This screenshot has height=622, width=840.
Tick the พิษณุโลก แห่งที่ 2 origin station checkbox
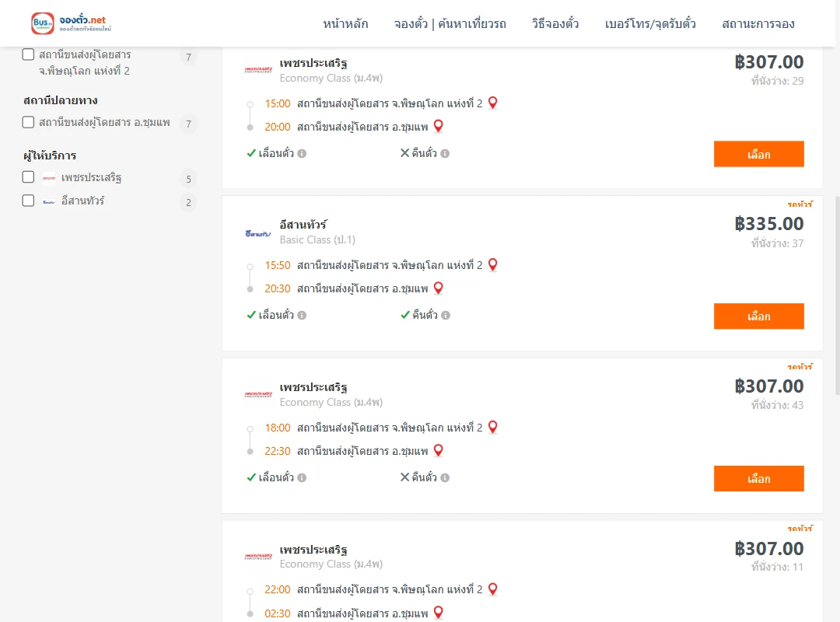[x=29, y=54]
